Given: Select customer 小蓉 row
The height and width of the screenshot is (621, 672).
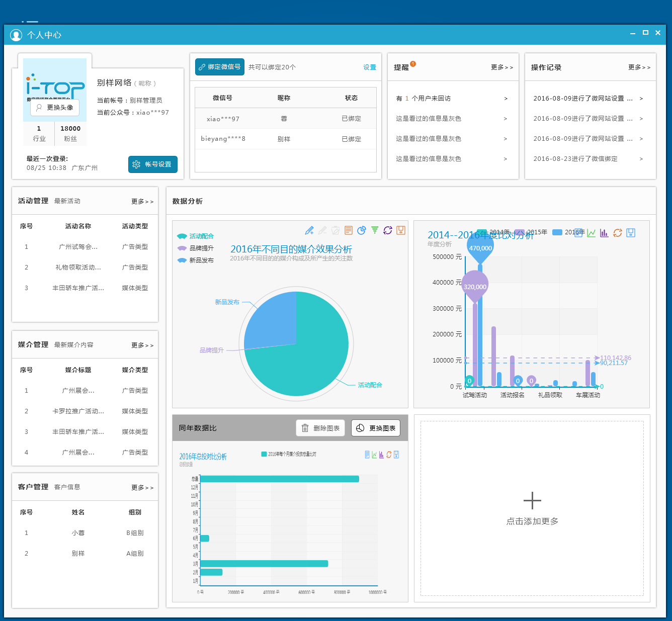Looking at the screenshot, I should tap(85, 533).
